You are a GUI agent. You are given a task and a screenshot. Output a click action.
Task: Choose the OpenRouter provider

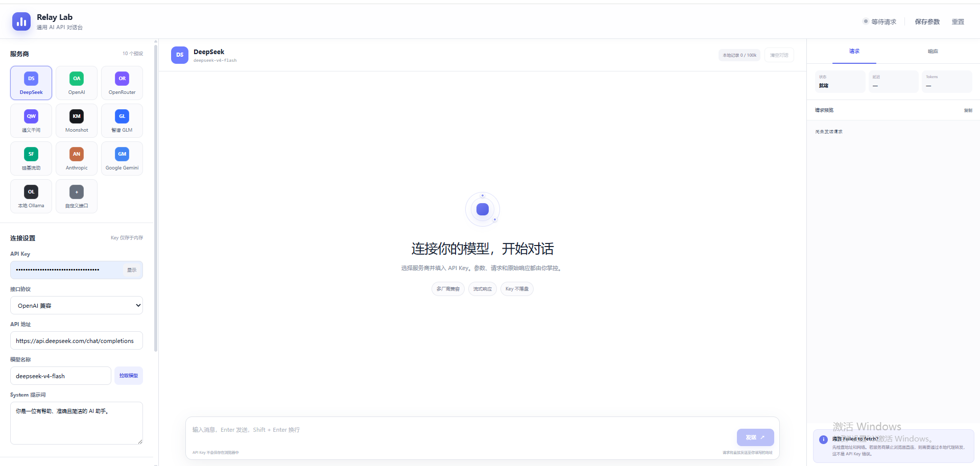coord(122,83)
